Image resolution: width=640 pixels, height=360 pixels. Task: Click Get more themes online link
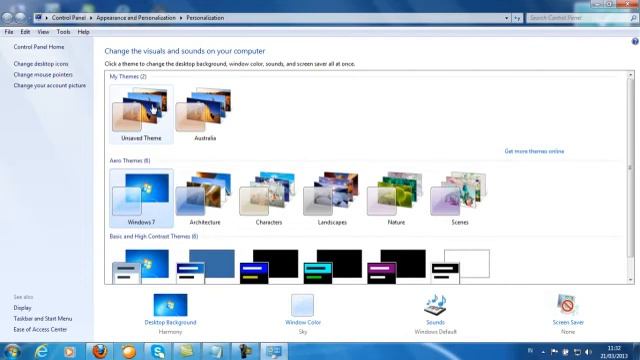coord(534,151)
